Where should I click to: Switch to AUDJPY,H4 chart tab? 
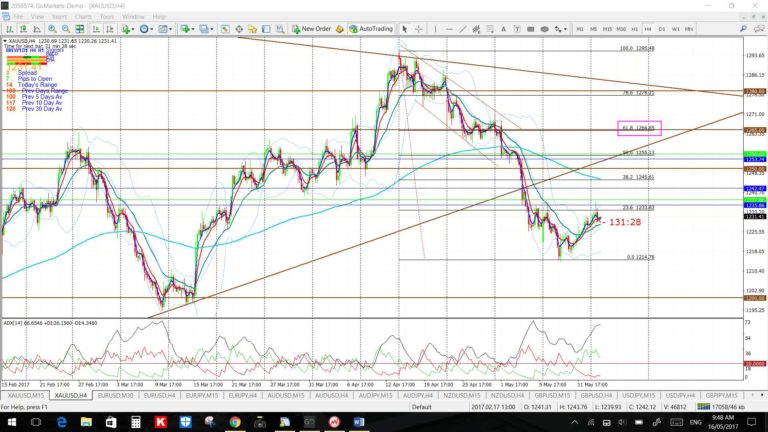pos(418,395)
